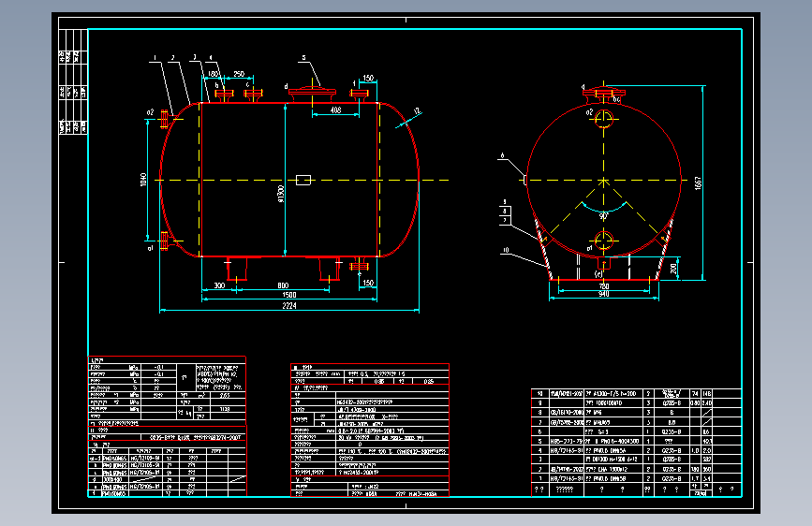
Task: Click callout number 1 leader label
Action: click(x=155, y=58)
